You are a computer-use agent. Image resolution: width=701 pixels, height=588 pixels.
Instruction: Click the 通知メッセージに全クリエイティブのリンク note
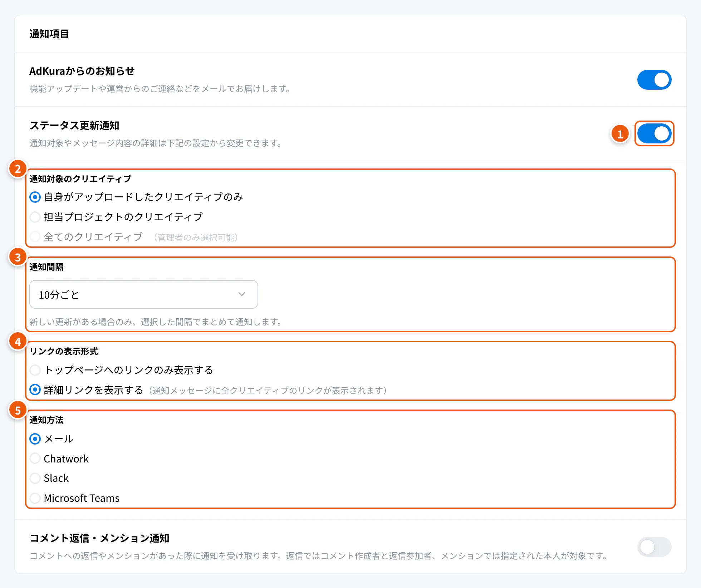point(268,391)
